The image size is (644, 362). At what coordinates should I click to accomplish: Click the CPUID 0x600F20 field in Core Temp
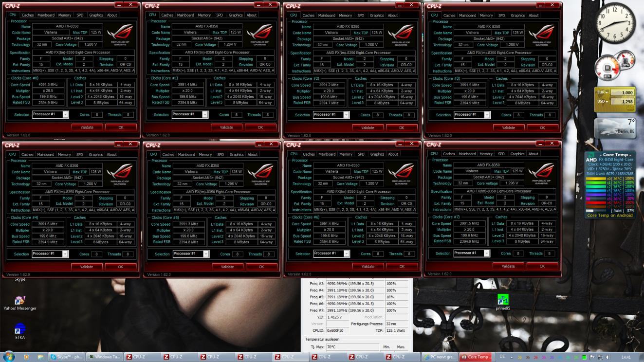337,330
